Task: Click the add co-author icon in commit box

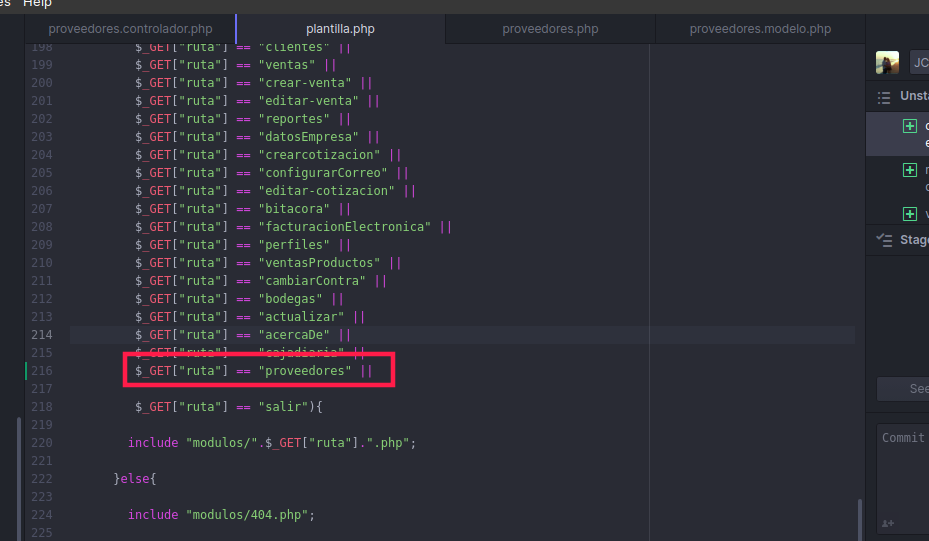Action: tap(888, 523)
